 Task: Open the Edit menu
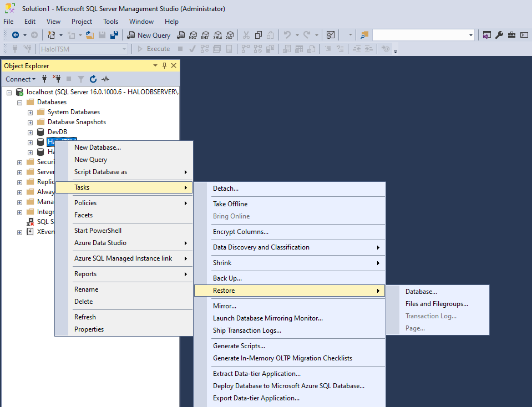tap(30, 22)
